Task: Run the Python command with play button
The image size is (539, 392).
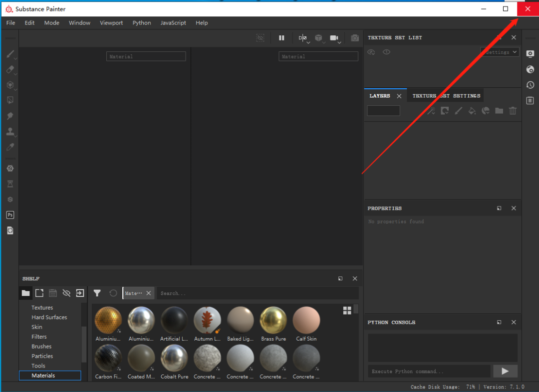Action: click(505, 371)
